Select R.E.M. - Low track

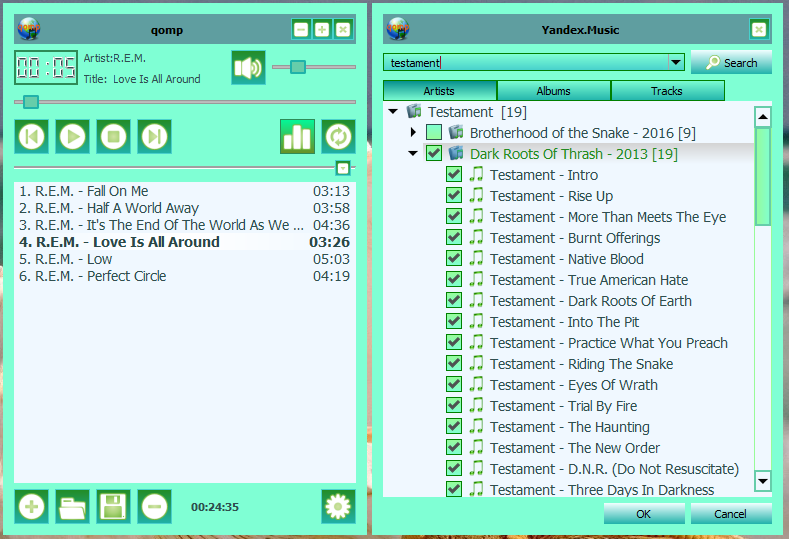[185, 259]
